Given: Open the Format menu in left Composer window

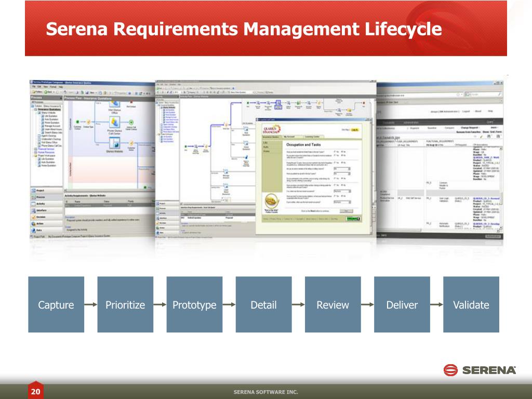Looking at the screenshot, I should coord(53,87).
